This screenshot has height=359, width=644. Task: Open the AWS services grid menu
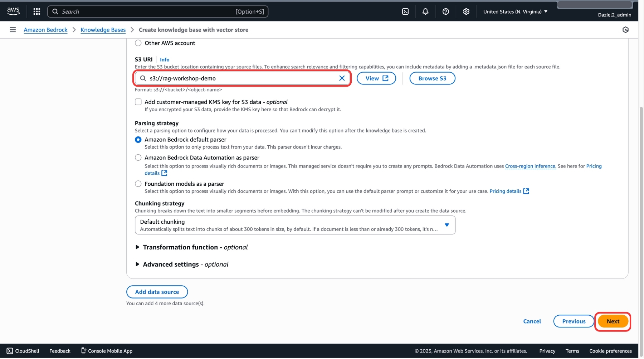[36, 11]
